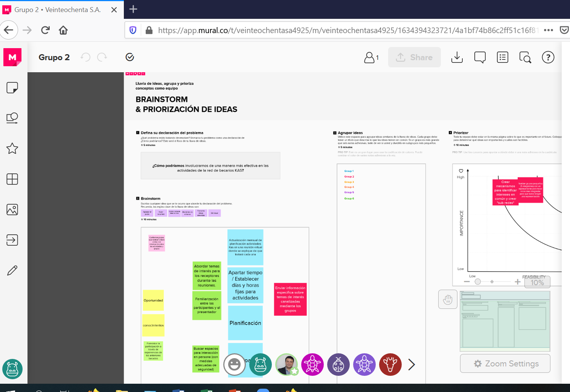Select the red deer collaborator avatar
This screenshot has width=570, height=392.
tap(390, 365)
